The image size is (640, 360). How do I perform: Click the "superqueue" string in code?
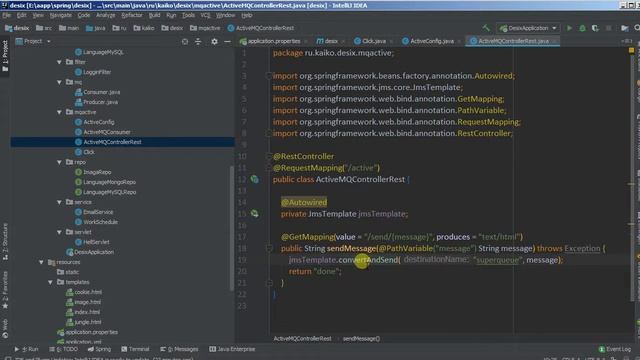pos(498,260)
